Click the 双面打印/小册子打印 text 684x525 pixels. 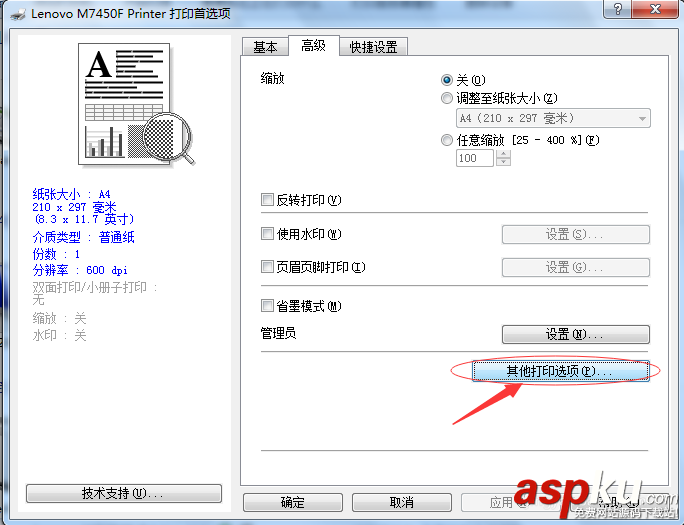click(94, 287)
